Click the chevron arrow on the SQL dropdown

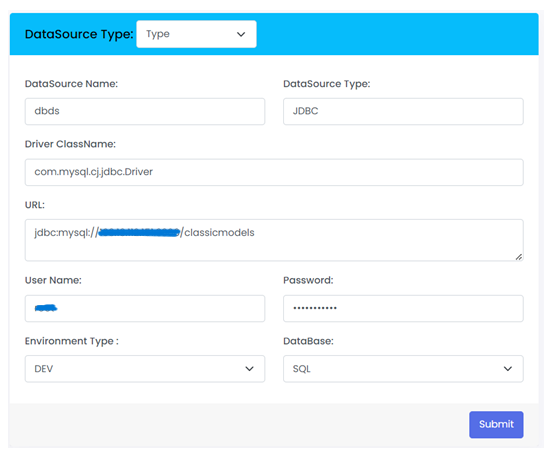click(x=507, y=369)
